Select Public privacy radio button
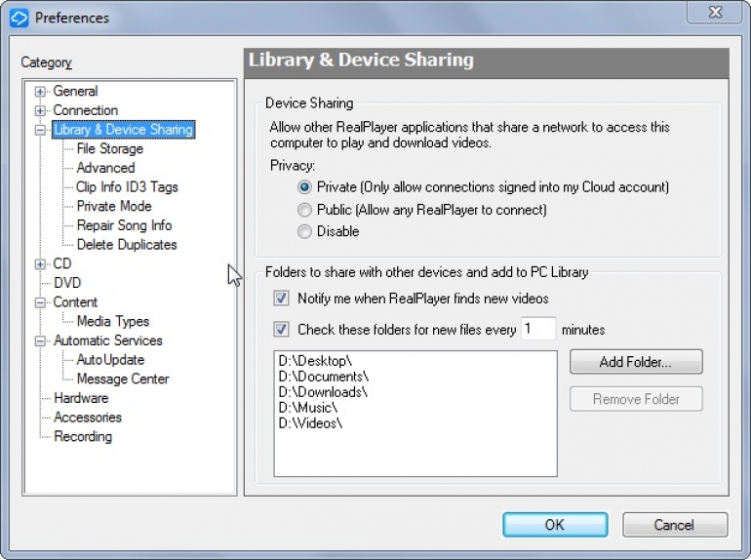Screen dimensions: 751x560 coord(304,210)
